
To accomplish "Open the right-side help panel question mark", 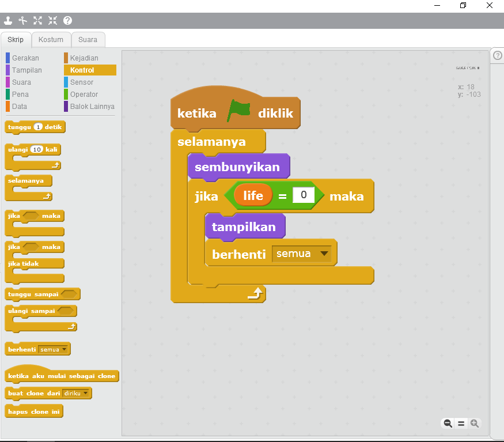I will click(497, 55).
